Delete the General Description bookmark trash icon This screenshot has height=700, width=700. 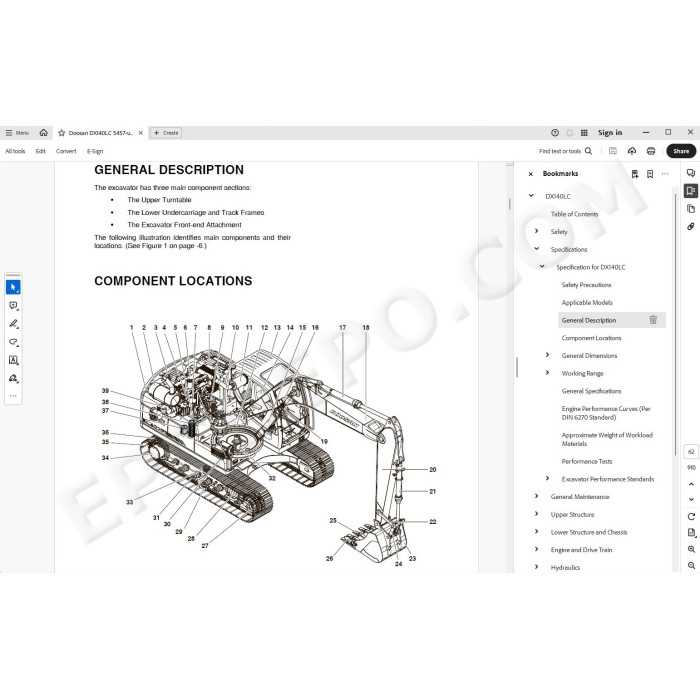(x=653, y=320)
